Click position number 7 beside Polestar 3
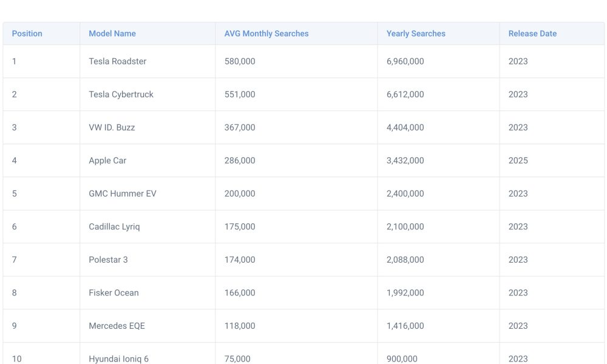The image size is (607, 364). (x=15, y=260)
